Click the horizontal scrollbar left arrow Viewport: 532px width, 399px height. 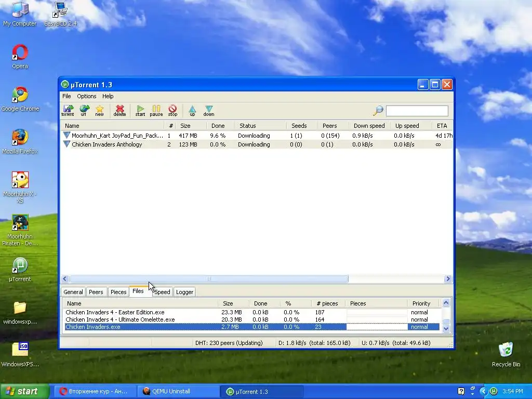(x=65, y=279)
